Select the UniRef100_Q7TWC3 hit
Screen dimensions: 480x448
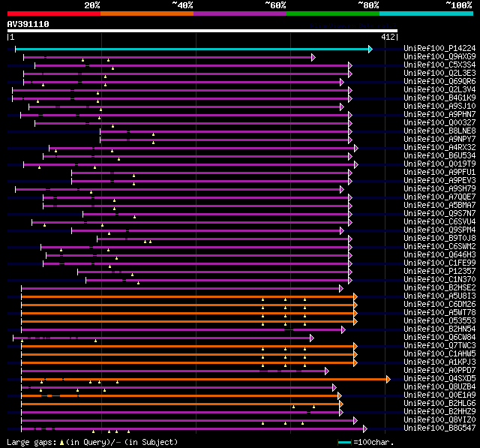point(439,346)
